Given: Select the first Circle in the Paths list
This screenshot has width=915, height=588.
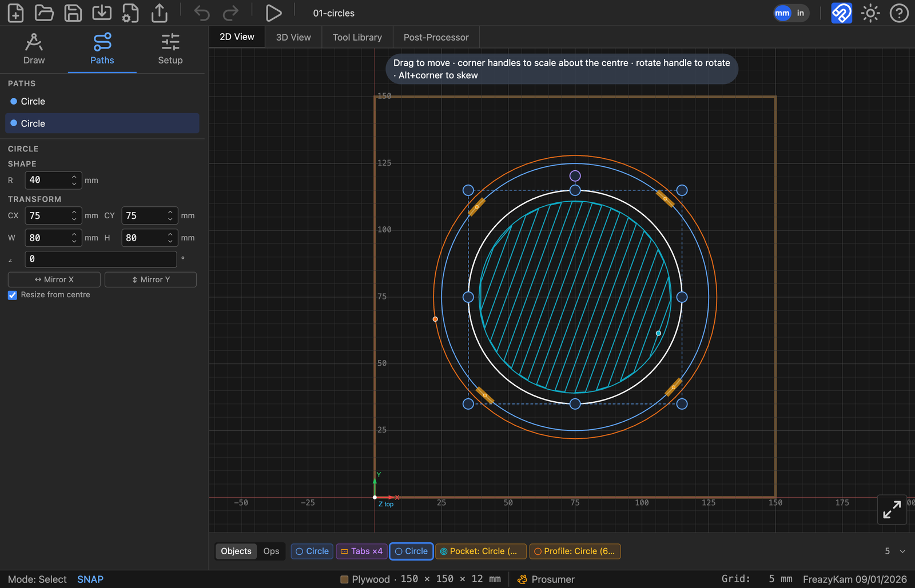Looking at the screenshot, I should pos(102,101).
